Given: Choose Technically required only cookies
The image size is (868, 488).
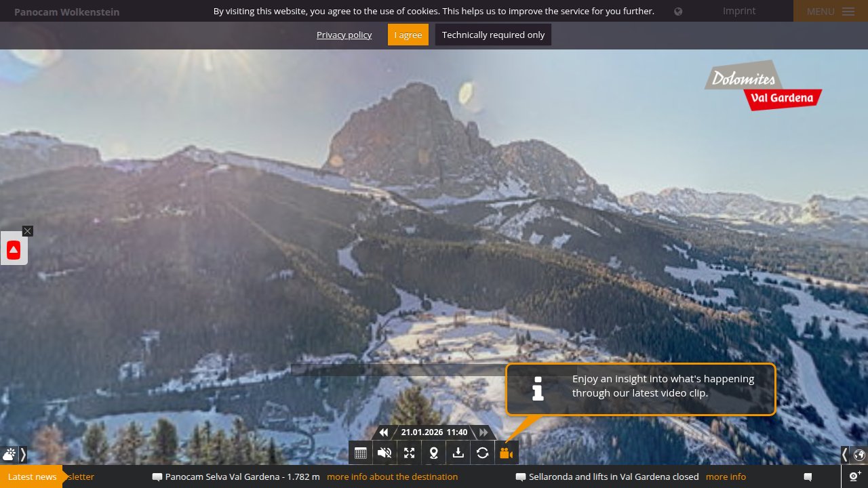Looking at the screenshot, I should coord(493,35).
